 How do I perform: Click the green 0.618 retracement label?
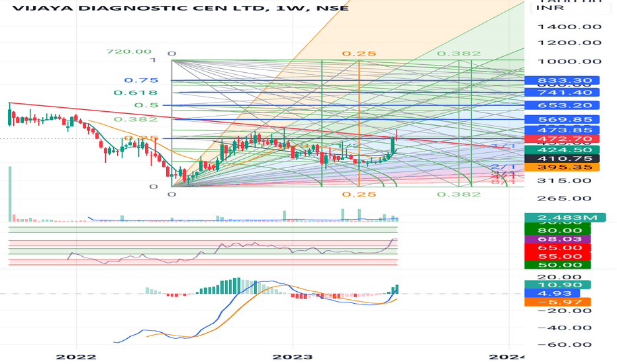136,93
